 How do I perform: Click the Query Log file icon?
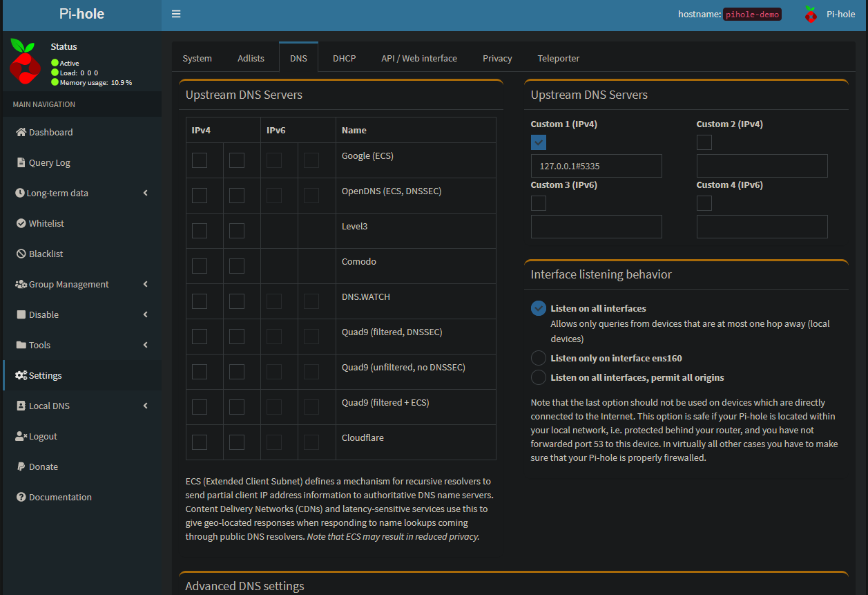21,162
